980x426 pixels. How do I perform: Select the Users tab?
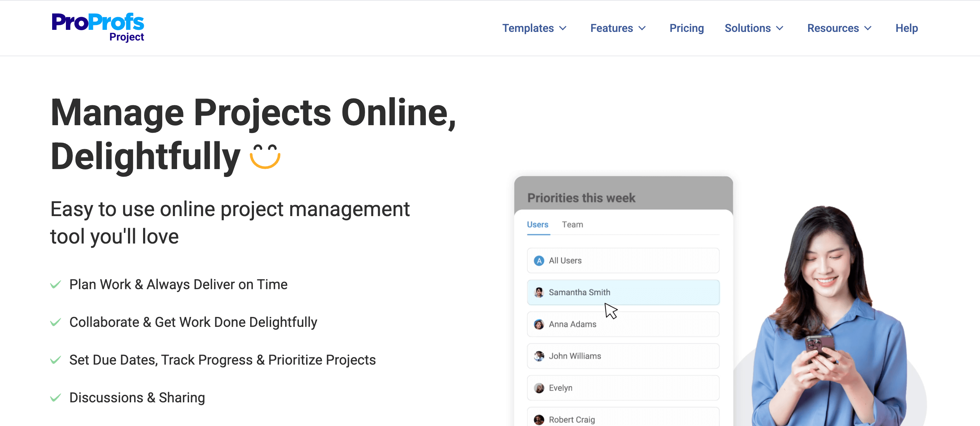click(x=538, y=224)
